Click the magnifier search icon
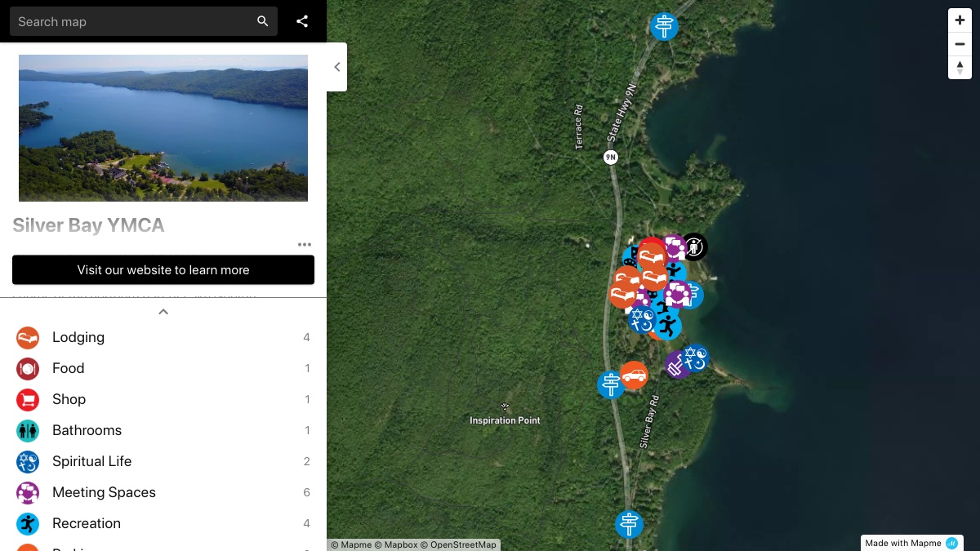980x551 pixels. click(x=262, y=21)
